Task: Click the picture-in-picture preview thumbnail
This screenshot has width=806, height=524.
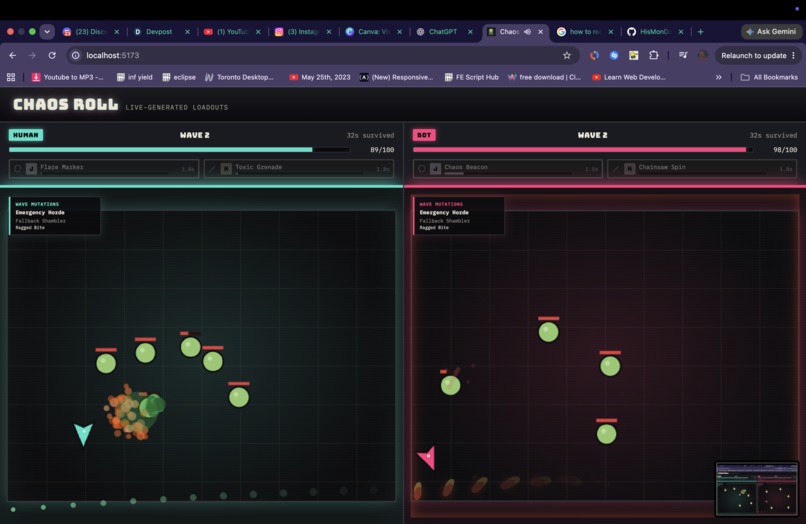Action: (757, 489)
